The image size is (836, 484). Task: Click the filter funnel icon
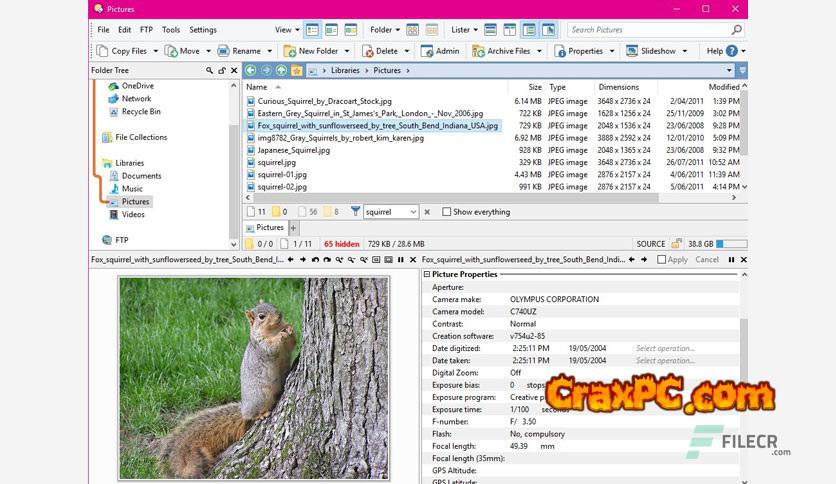pos(356,212)
